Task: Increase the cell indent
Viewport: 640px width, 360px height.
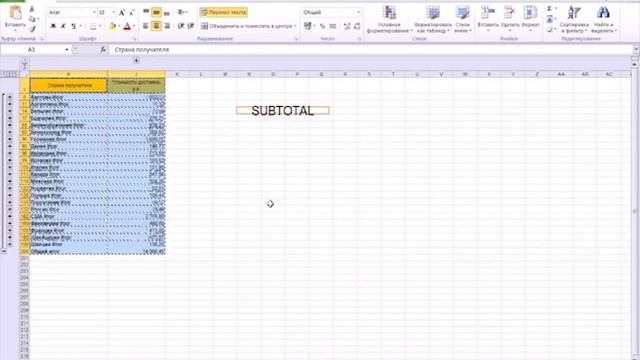Action: point(191,26)
